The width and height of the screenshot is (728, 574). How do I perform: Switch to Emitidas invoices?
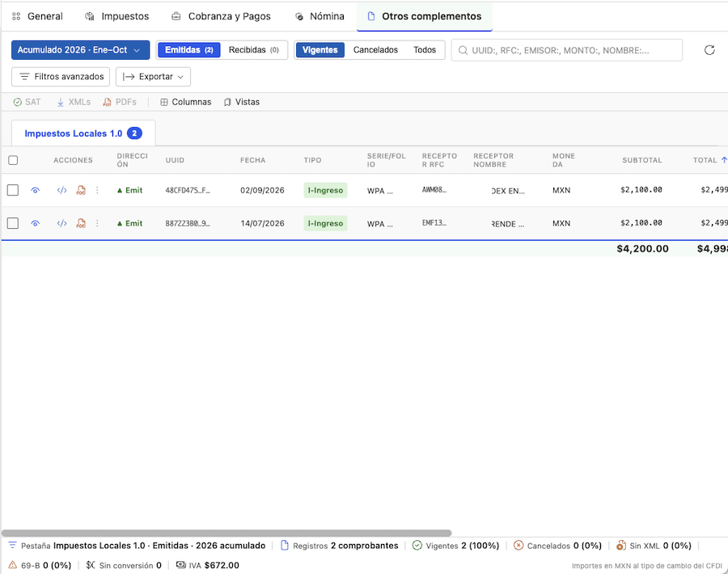pos(189,50)
